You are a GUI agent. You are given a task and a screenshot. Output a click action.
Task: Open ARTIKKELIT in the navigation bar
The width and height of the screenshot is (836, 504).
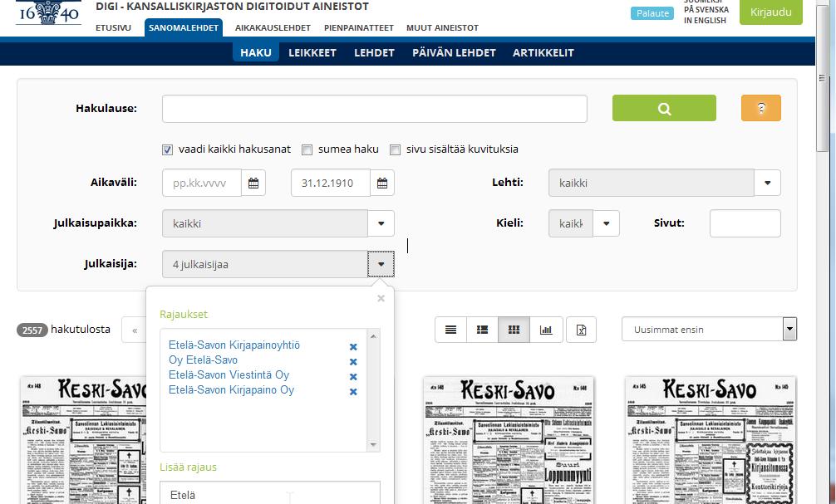pos(543,52)
